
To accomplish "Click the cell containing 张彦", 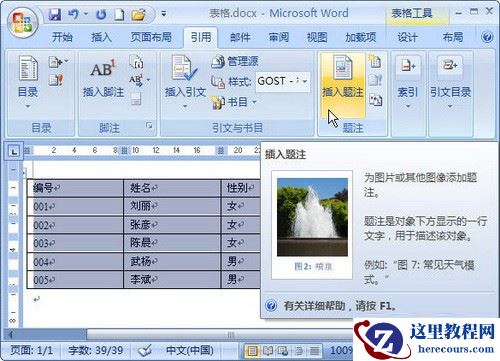I will pos(172,225).
